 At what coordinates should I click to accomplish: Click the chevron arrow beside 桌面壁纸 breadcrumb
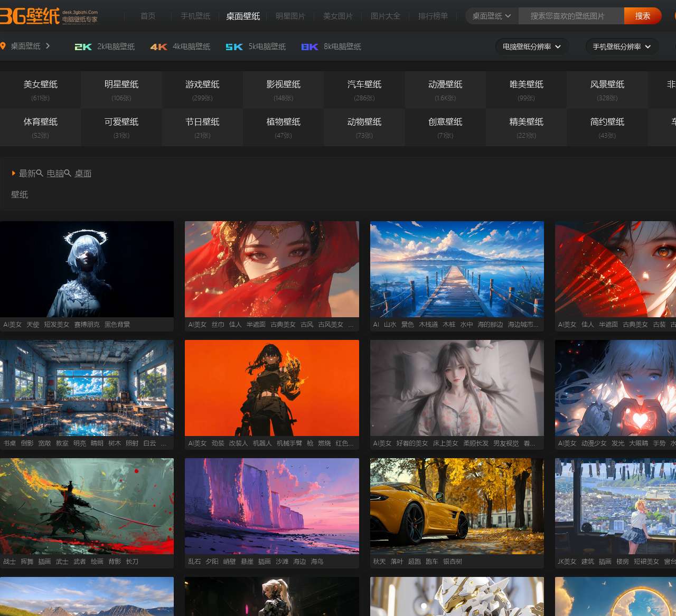(x=48, y=46)
